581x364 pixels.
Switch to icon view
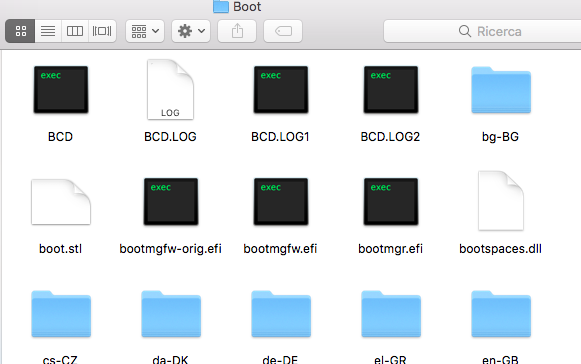coord(20,31)
